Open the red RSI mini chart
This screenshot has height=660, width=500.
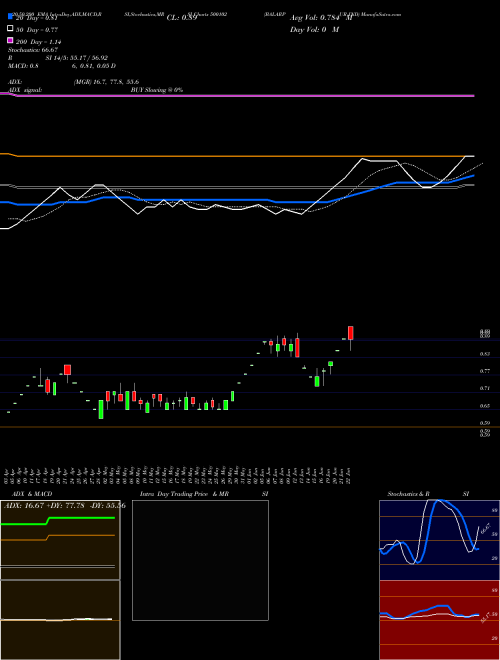coord(439,620)
